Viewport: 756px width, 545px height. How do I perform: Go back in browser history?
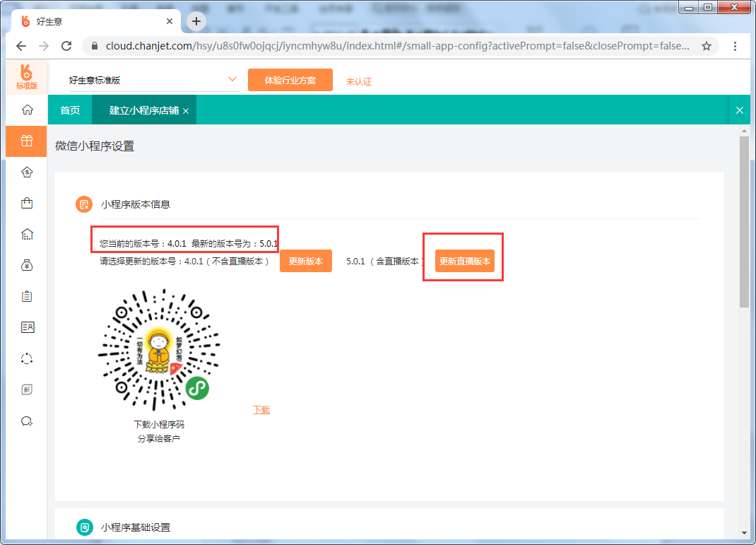pyautogui.click(x=21, y=46)
